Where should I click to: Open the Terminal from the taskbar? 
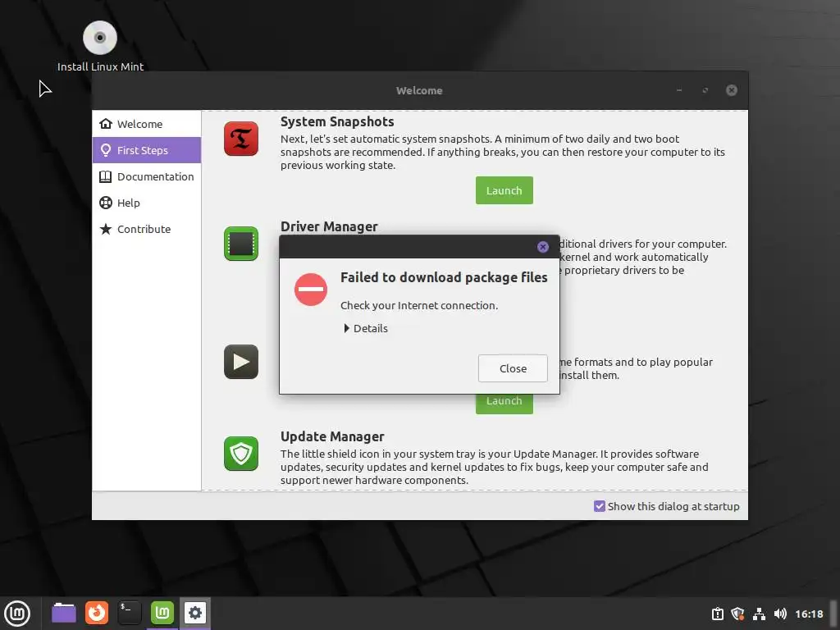click(130, 613)
